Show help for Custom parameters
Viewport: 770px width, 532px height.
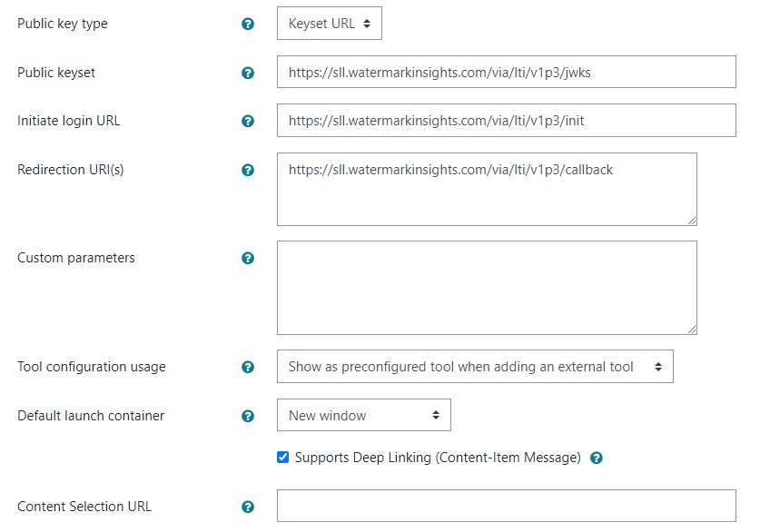click(x=248, y=258)
